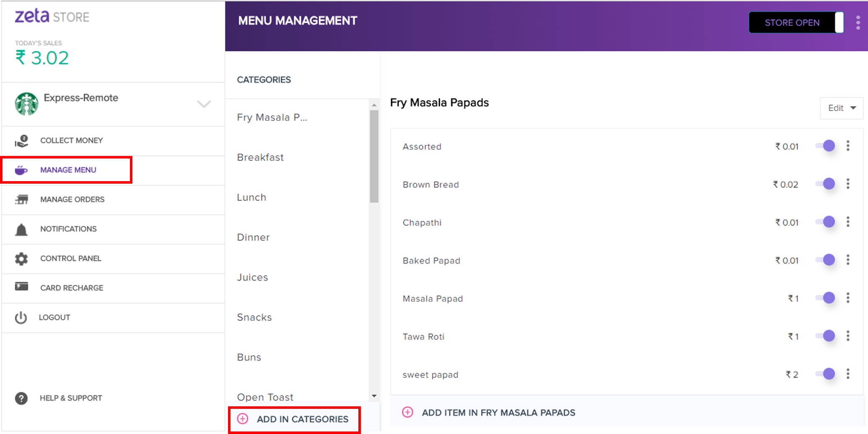868x434 pixels.
Task: Select the Juices category
Action: tap(252, 277)
